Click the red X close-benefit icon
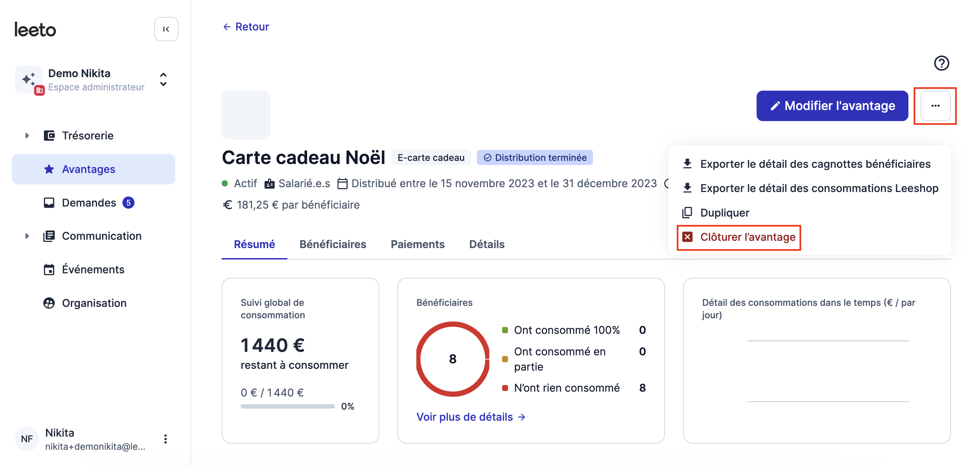The width and height of the screenshot is (980, 465). [x=687, y=237]
